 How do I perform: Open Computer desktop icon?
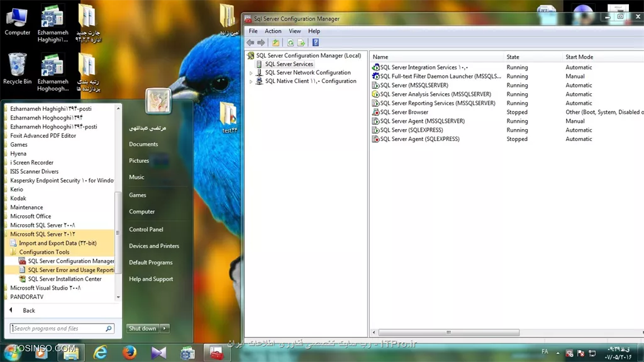(17, 17)
